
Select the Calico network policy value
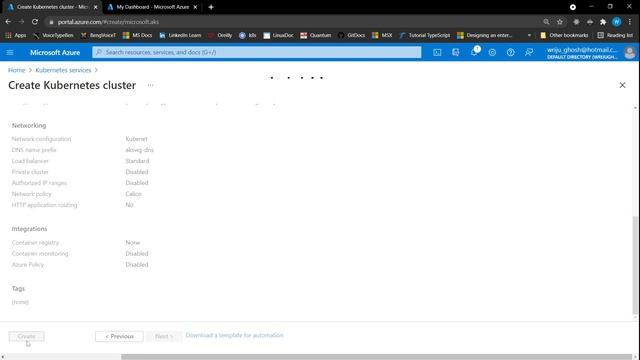(x=133, y=194)
